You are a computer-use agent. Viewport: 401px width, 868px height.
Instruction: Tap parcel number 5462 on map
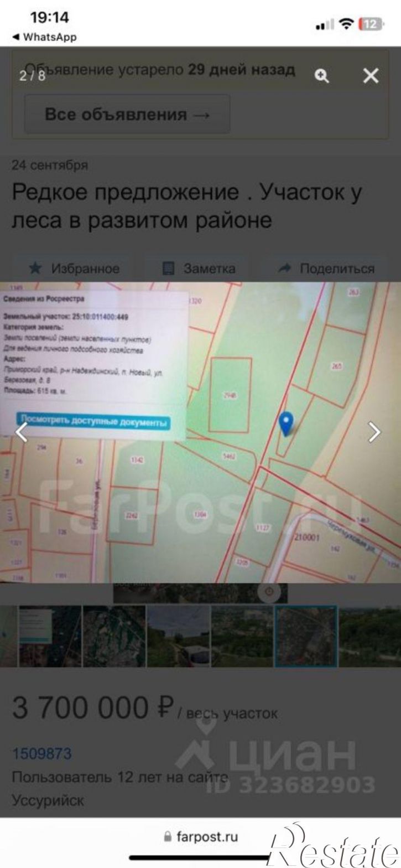[x=228, y=457]
